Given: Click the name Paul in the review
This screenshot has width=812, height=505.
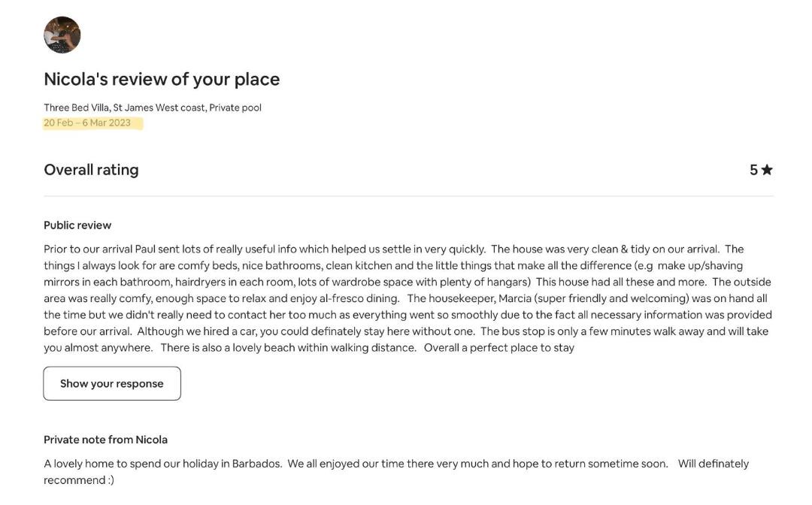Looking at the screenshot, I should (147, 249).
